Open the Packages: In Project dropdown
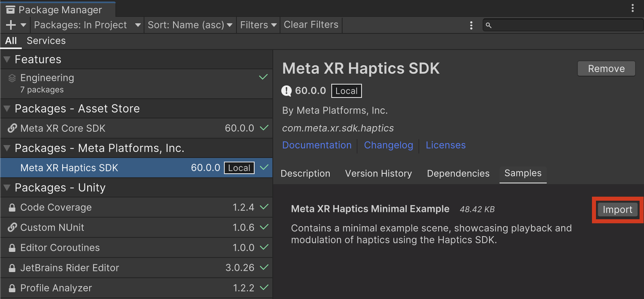Viewport: 644px width, 299px height. pyautogui.click(x=87, y=25)
